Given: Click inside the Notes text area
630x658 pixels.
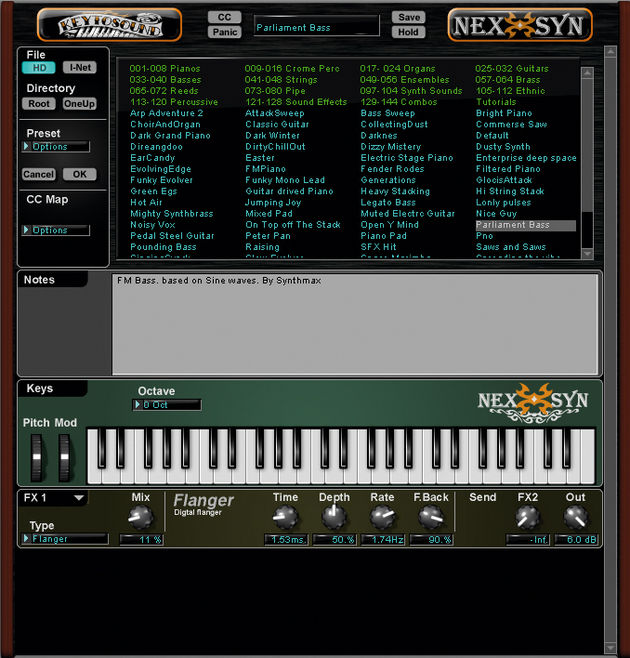Looking at the screenshot, I should click(x=355, y=324).
